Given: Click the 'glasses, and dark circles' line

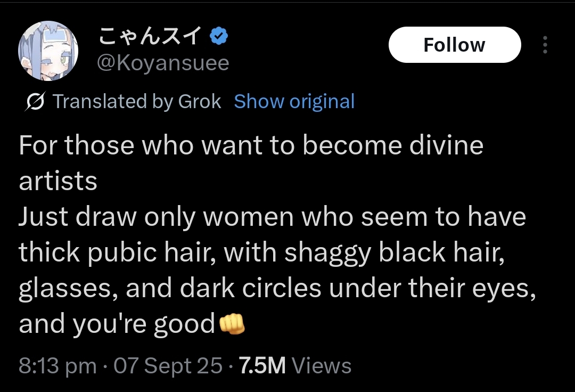Looking at the screenshot, I should point(277,289).
